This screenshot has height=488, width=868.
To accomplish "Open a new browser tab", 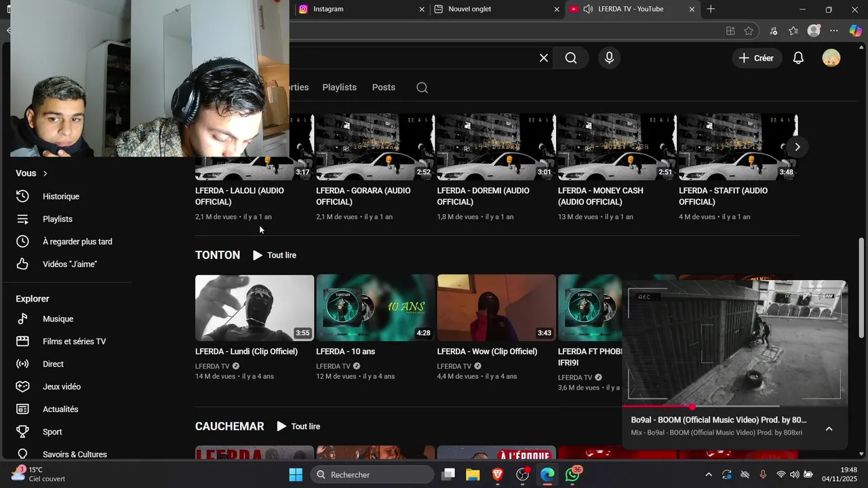I will click(x=711, y=9).
